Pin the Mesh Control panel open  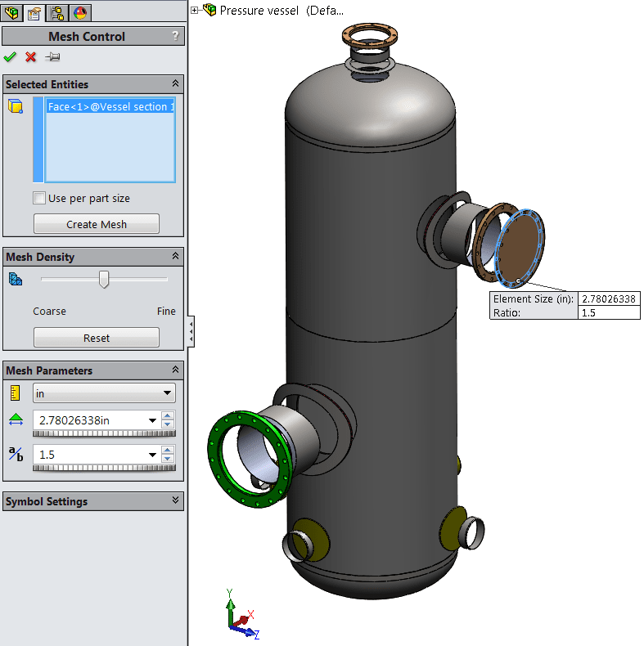coord(53,56)
